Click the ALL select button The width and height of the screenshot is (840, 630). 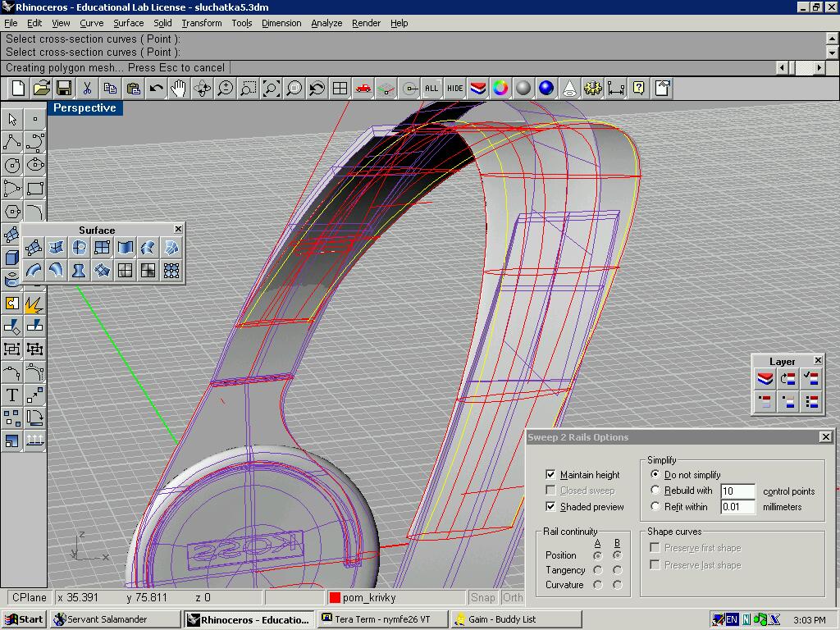pyautogui.click(x=431, y=89)
